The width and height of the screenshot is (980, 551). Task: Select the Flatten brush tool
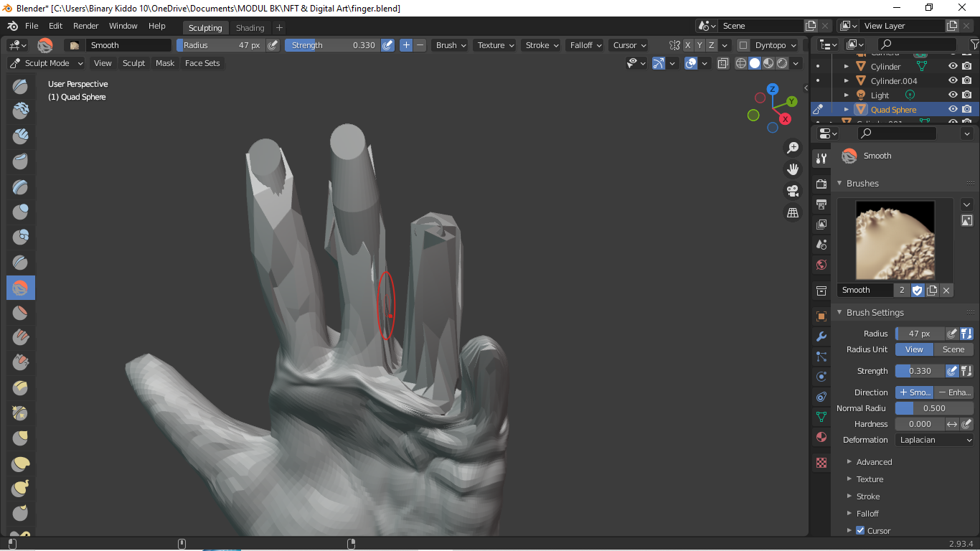pos(20,313)
